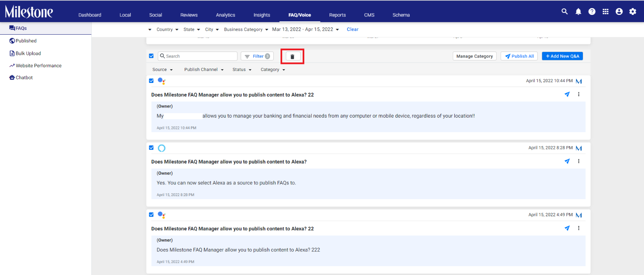Expand the City dropdown

(x=212, y=29)
